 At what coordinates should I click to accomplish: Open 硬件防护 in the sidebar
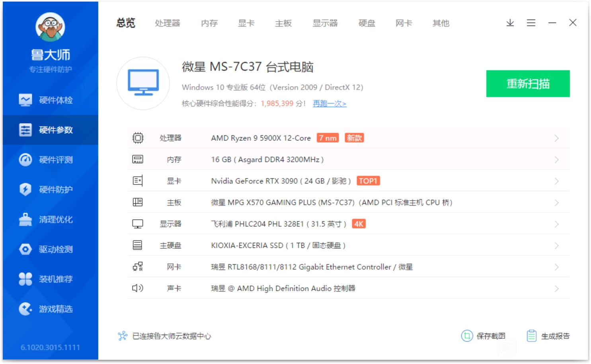pyautogui.click(x=50, y=190)
